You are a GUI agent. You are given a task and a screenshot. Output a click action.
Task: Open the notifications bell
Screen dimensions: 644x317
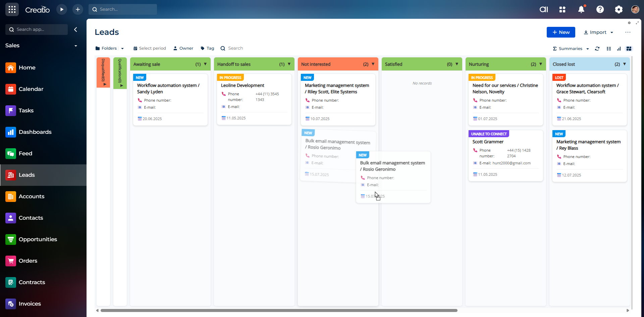coord(581,9)
